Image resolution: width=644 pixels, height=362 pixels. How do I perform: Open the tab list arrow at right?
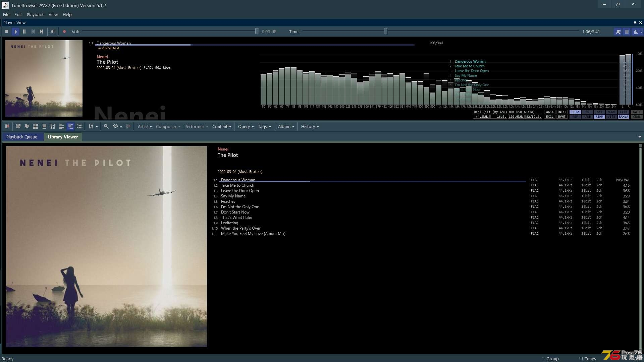(640, 137)
